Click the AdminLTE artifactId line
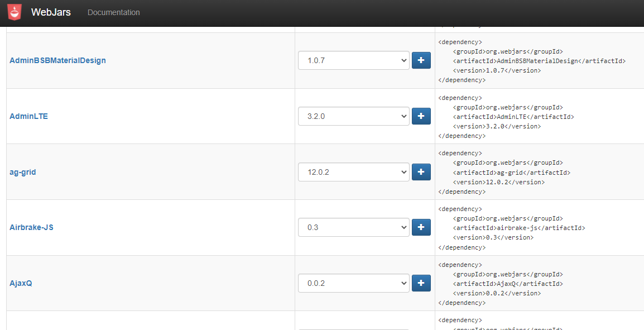The width and height of the screenshot is (644, 330). point(513,117)
